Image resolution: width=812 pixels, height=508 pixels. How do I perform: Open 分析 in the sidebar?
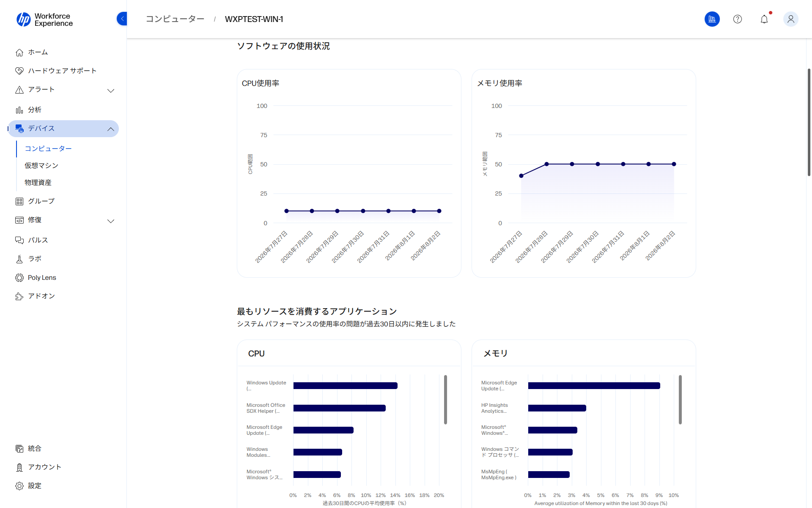(35, 110)
